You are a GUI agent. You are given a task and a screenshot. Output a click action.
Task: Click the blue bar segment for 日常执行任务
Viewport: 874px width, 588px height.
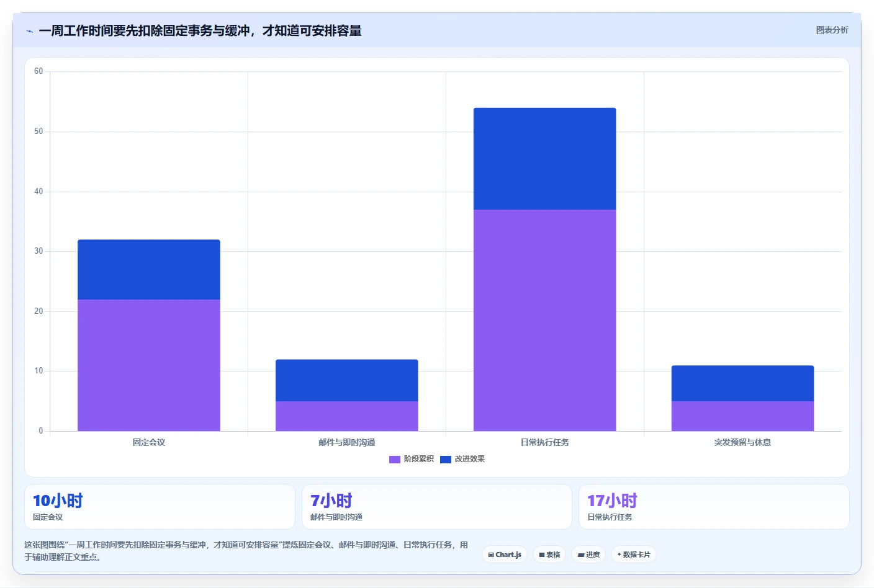click(545, 159)
